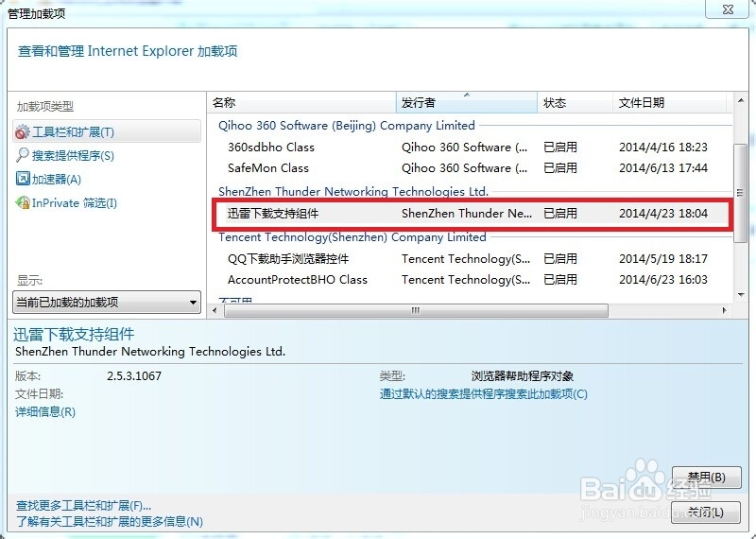Click the 2014/5/19 18:17 file date cell
The width and height of the screenshot is (756, 539).
663,259
